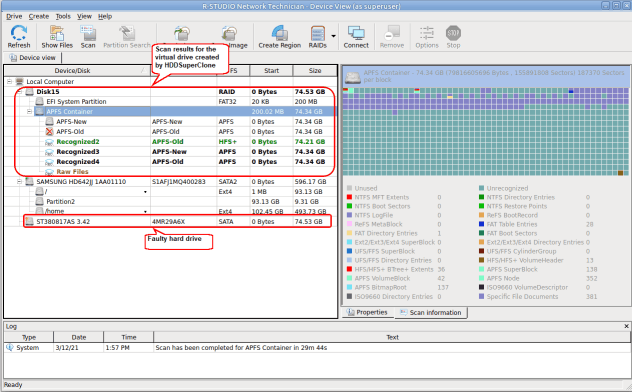Collapse the APFS Container node
The image size is (632, 392).
click(29, 112)
